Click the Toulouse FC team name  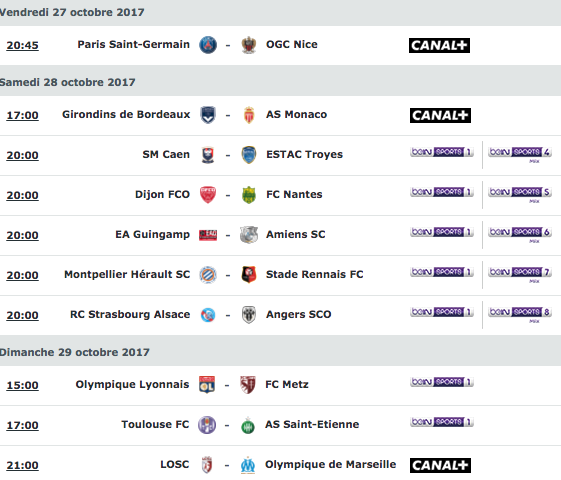(155, 424)
